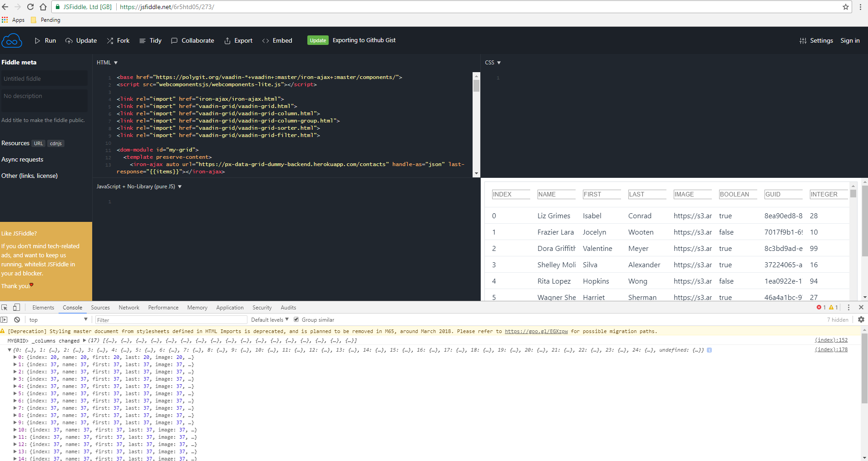Click the green Update badge

[318, 40]
